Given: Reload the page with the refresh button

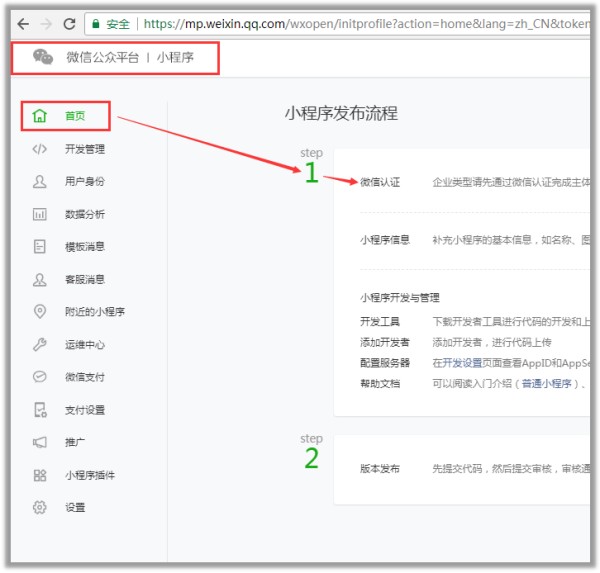Looking at the screenshot, I should point(69,23).
